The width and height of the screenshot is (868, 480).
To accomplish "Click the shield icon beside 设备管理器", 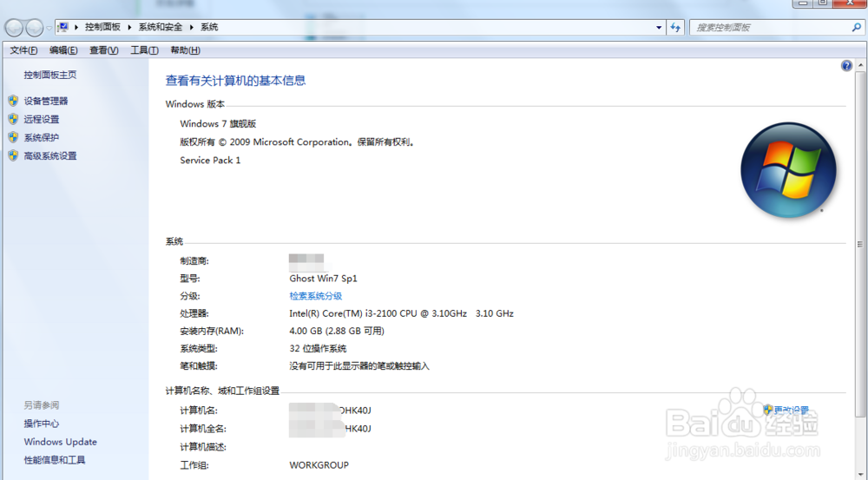I will pyautogui.click(x=13, y=101).
